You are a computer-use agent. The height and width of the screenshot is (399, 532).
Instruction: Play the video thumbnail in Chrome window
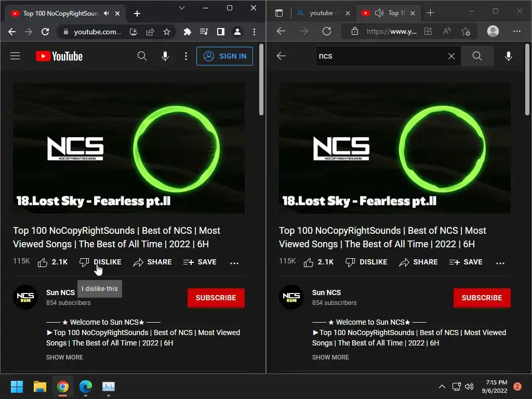(129, 148)
